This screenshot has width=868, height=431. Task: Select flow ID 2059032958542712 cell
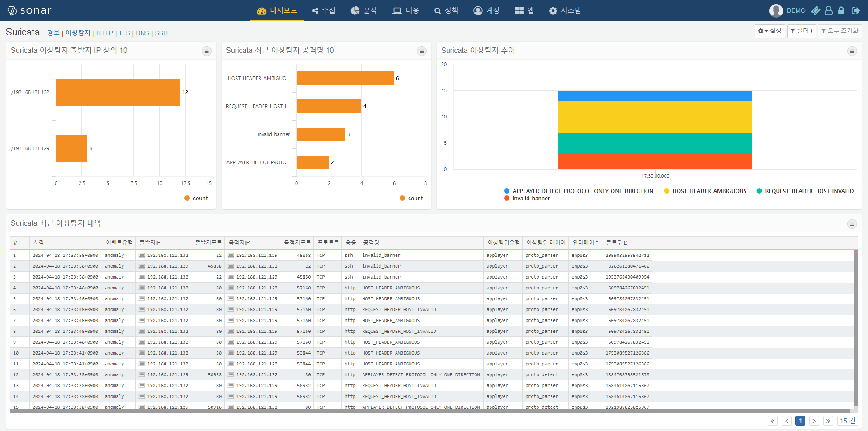coord(627,256)
